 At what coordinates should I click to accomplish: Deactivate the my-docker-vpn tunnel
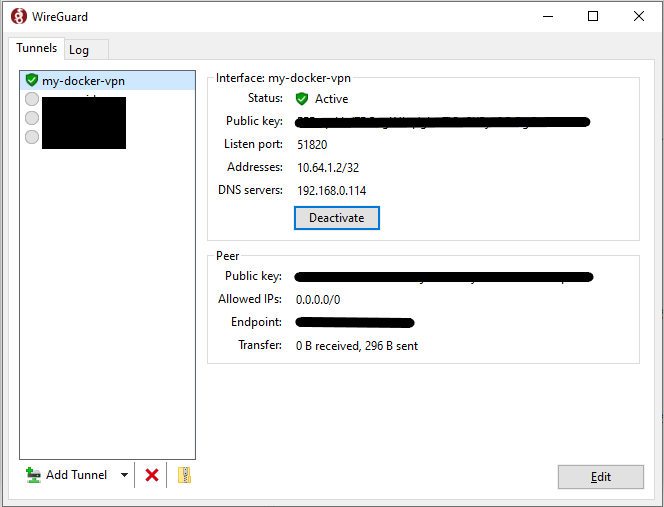(337, 218)
